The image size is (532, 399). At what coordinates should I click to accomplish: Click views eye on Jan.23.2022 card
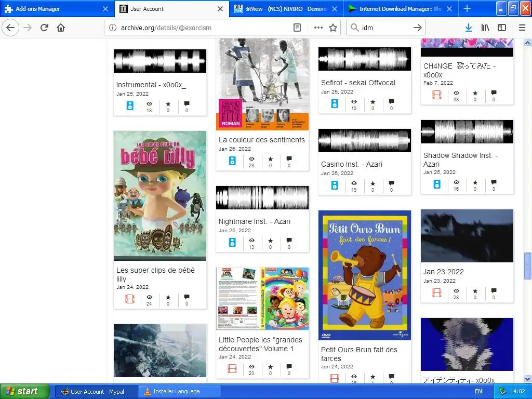click(456, 291)
